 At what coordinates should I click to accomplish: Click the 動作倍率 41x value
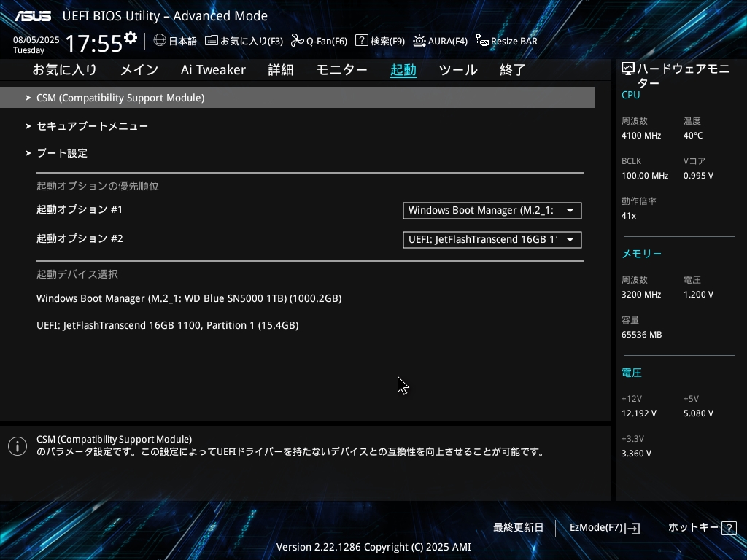point(629,216)
